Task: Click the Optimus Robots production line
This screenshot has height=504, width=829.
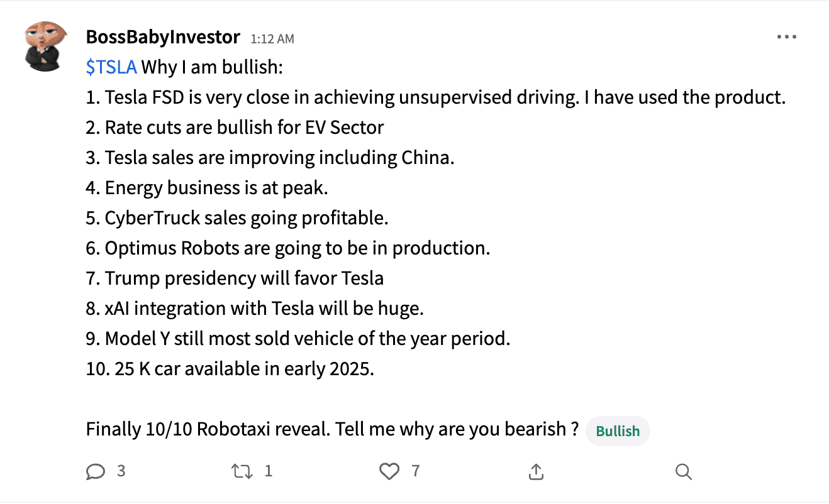Action: [x=287, y=248]
